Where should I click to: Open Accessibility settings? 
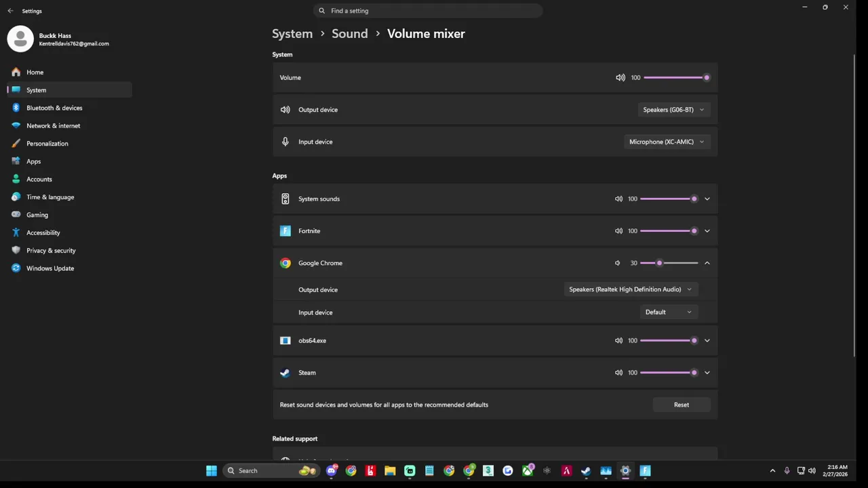pos(69,232)
